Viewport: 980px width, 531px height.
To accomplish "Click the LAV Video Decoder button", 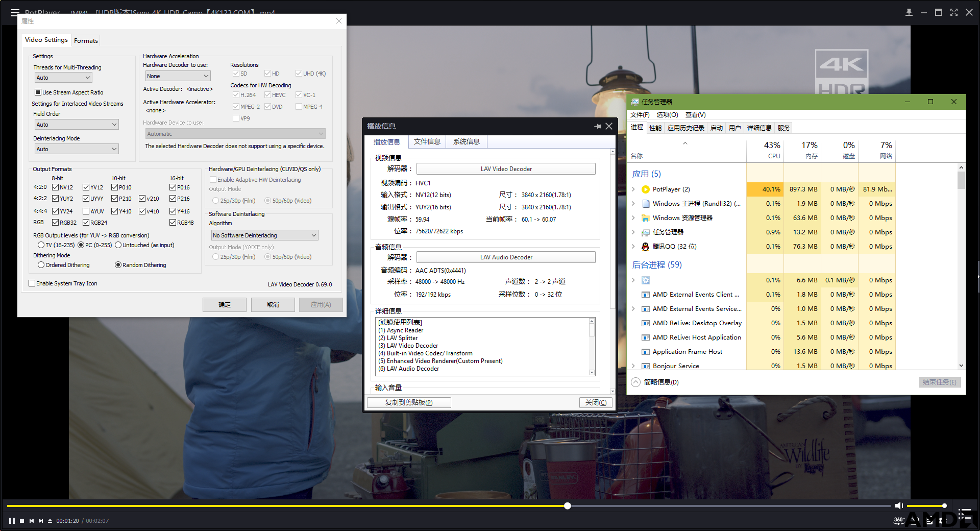I will pos(506,169).
